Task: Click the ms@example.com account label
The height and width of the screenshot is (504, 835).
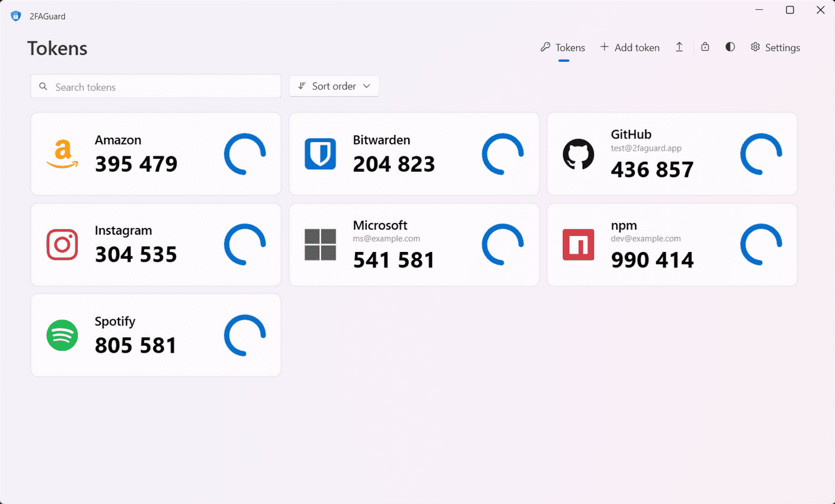Action: (x=387, y=238)
